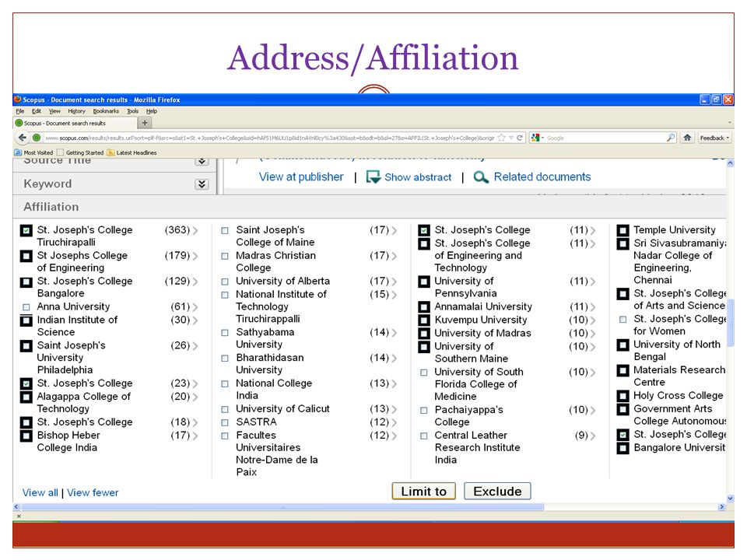747x560 pixels.
Task: Check the Pachaiyappa's College checkbox
Action: (x=424, y=410)
